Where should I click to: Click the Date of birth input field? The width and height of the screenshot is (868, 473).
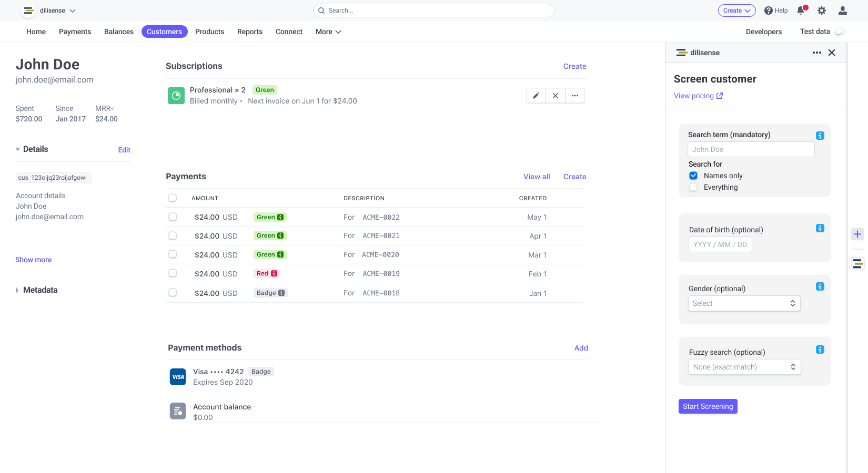pos(720,244)
